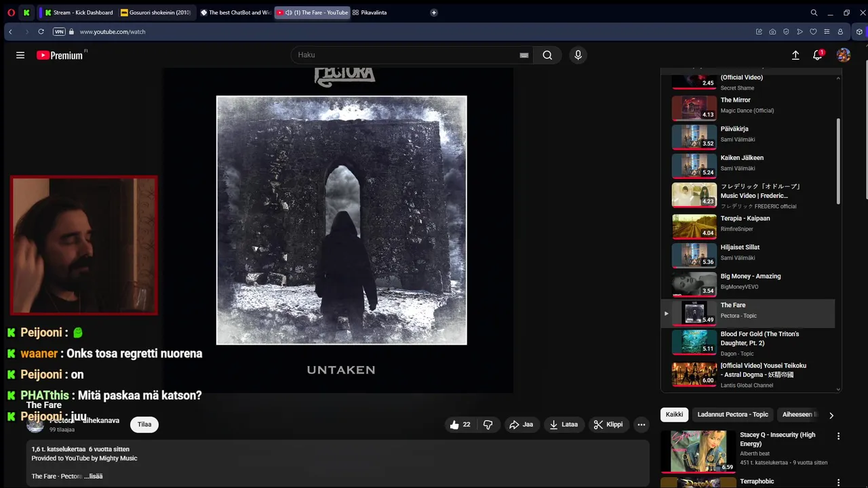This screenshot has width=868, height=488.
Task: Open the on-screen keyboard icon in search box
Action: (524, 56)
